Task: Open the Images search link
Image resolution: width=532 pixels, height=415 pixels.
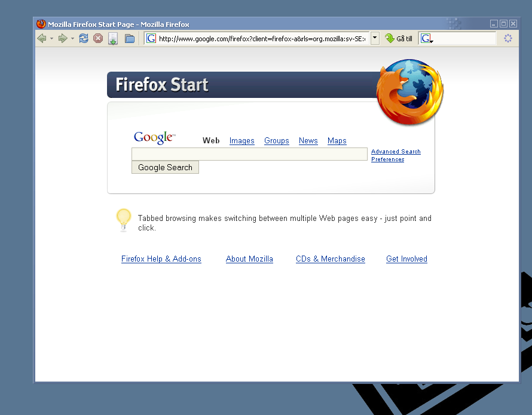Action: [x=242, y=141]
